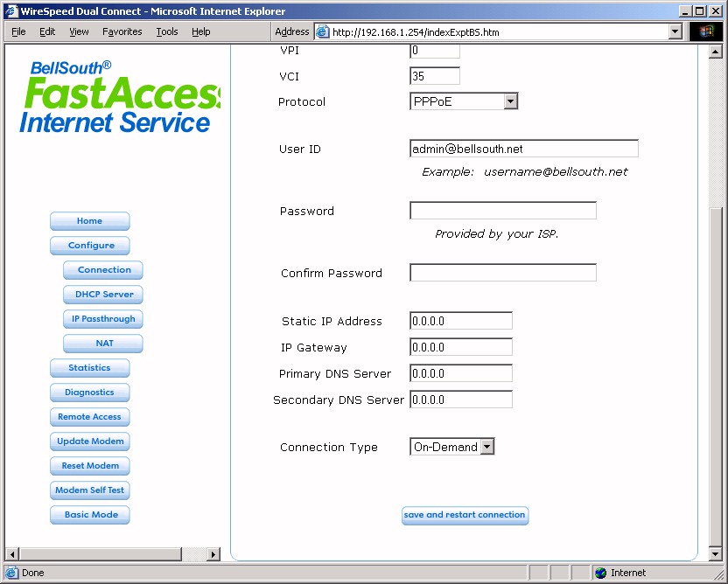Click the vertical scrollbar thumb
The image size is (728, 584).
pyautogui.click(x=715, y=377)
